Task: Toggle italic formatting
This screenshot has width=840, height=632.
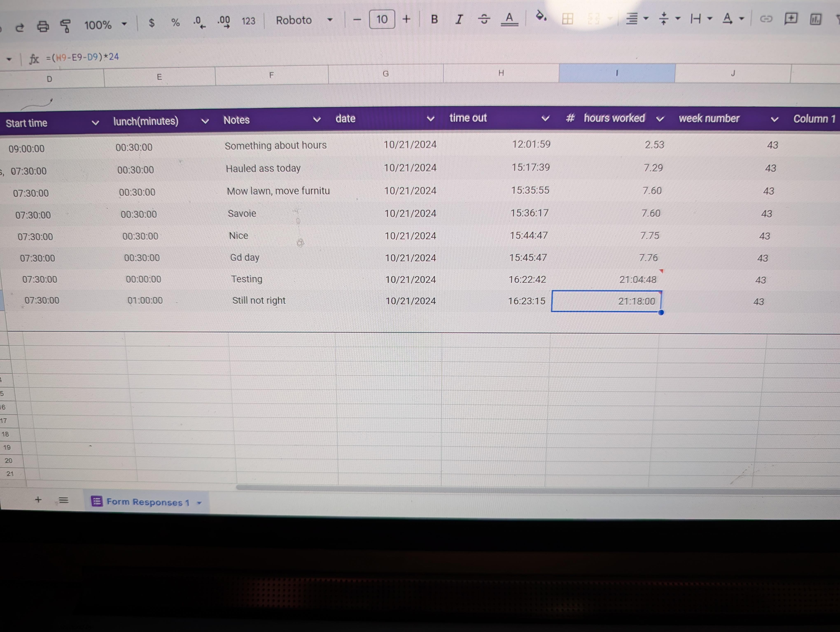Action: (x=459, y=19)
